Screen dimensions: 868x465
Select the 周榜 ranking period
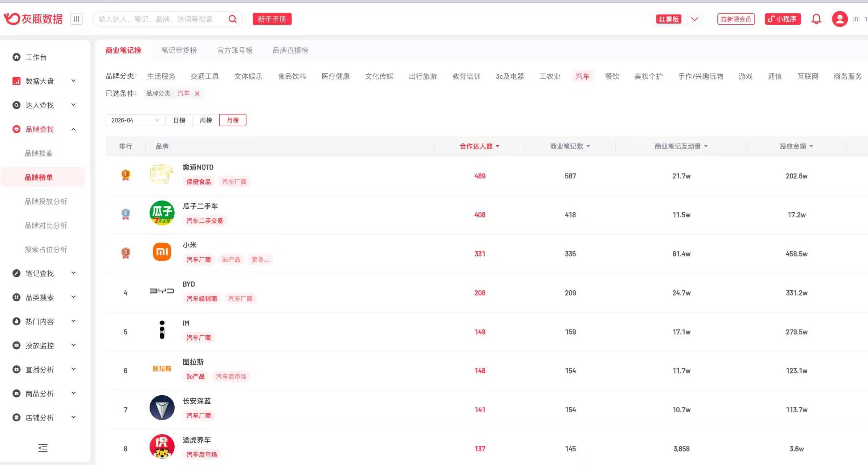(206, 120)
